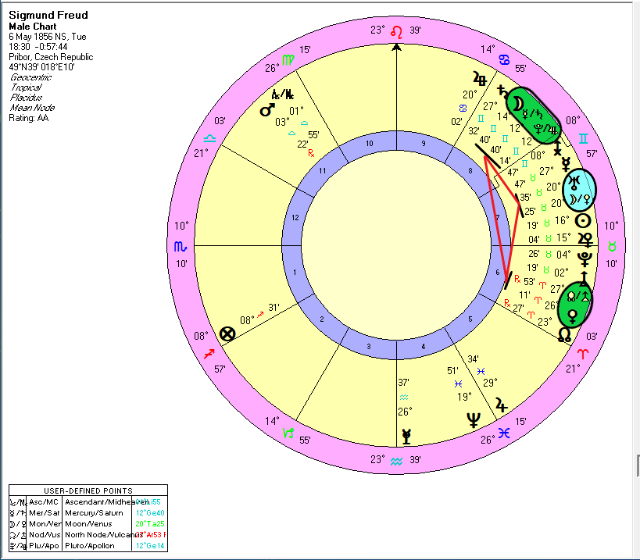Viewport: 640px width, 560px height.
Task: Click the Virgo sign glyph on outer ring
Action: (288, 60)
